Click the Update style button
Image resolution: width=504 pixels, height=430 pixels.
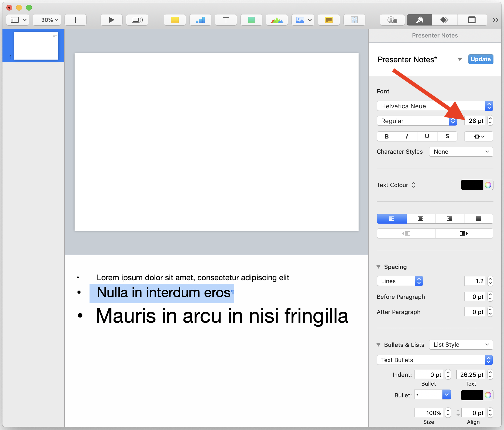coord(480,59)
